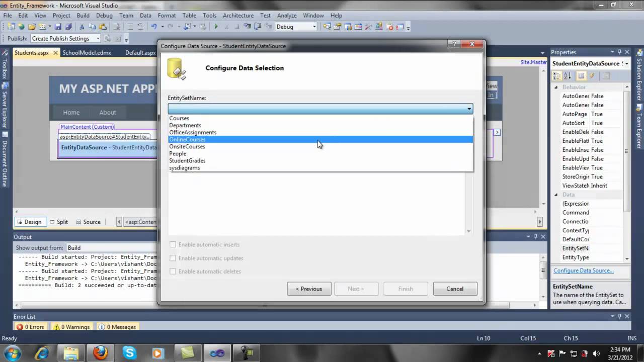
Task: Start debugging with the green play icon
Action: coord(216,27)
